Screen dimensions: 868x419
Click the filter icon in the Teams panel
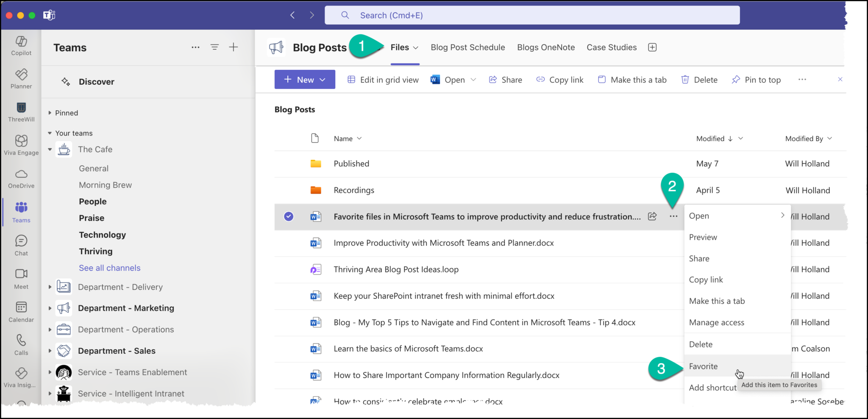click(214, 47)
